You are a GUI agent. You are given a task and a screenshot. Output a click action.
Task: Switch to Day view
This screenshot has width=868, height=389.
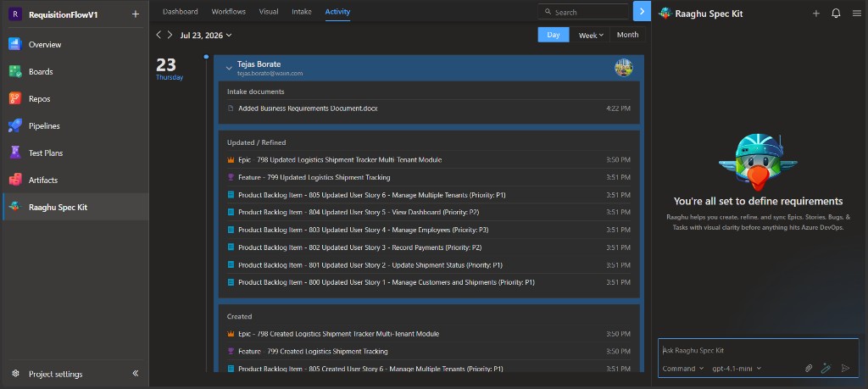(x=554, y=35)
